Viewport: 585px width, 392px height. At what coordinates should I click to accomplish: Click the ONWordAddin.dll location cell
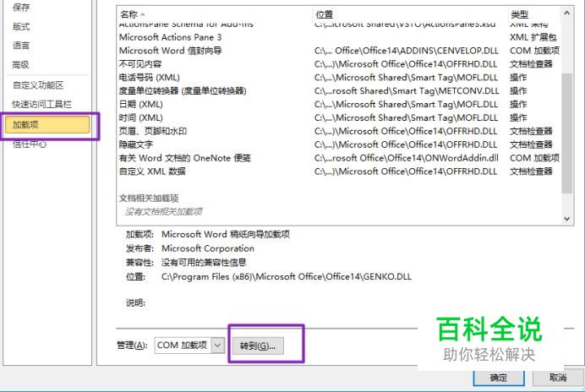407,158
